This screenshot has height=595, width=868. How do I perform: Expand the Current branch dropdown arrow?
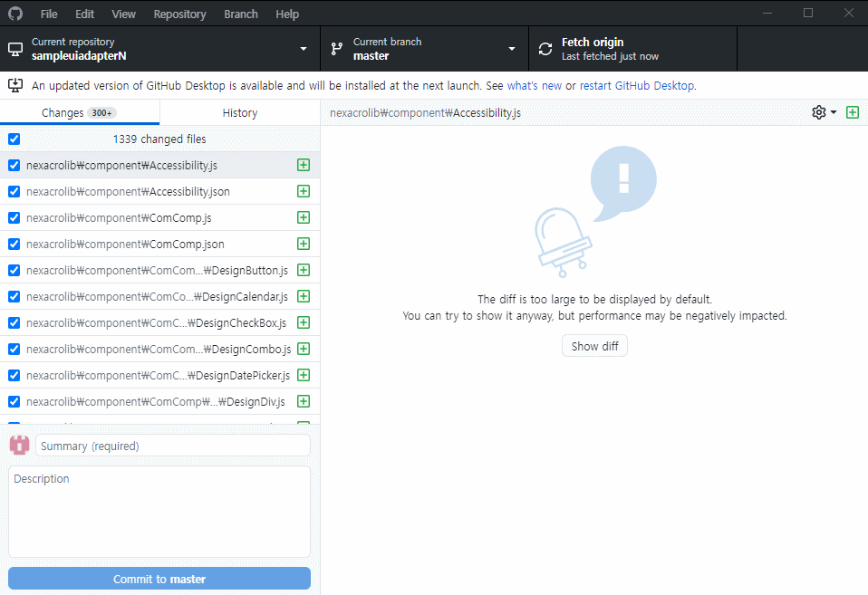[x=512, y=49]
